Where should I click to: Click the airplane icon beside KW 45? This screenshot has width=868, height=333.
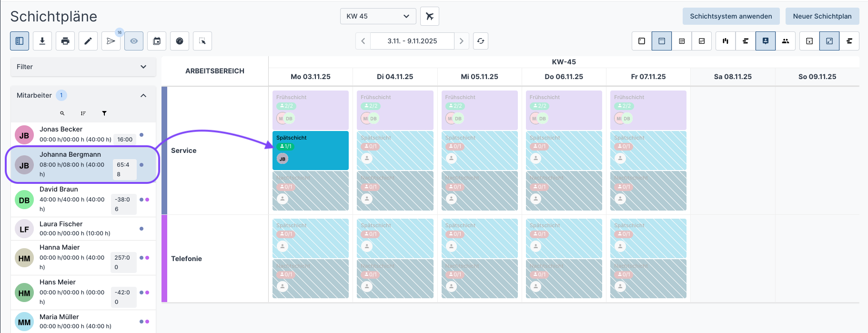click(430, 16)
